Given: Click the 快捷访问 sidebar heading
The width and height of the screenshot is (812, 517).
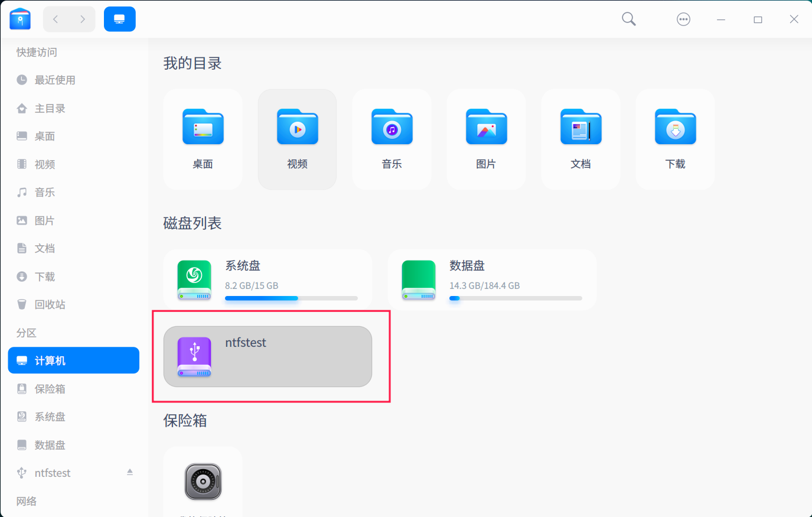Looking at the screenshot, I should coord(37,52).
